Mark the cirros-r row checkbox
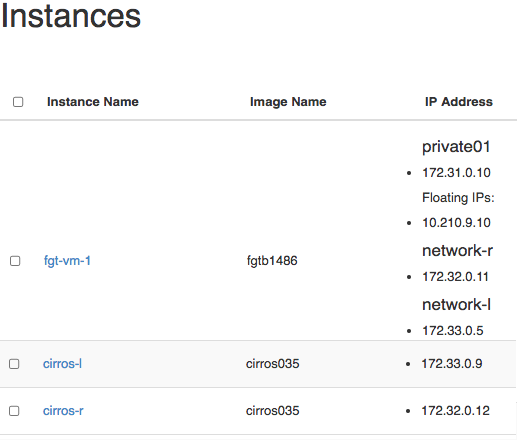Image resolution: width=517 pixels, height=440 pixels. coord(14,411)
